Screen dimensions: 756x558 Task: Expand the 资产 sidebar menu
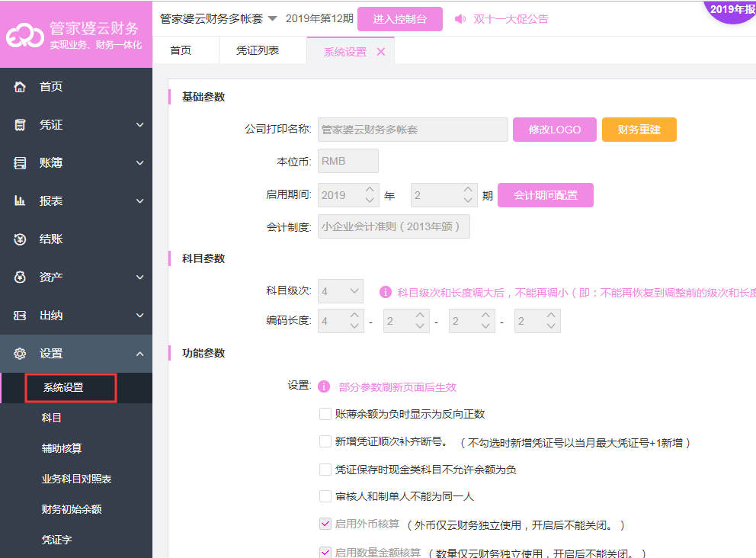139,277
